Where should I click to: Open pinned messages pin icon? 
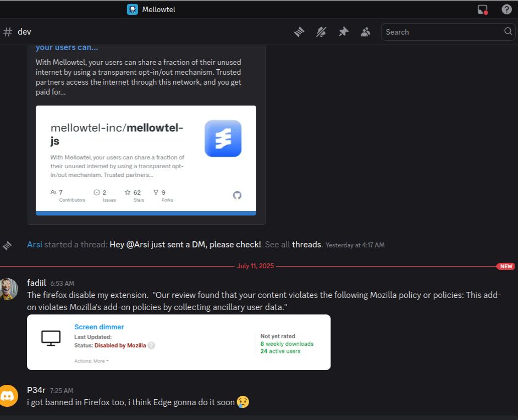(344, 32)
